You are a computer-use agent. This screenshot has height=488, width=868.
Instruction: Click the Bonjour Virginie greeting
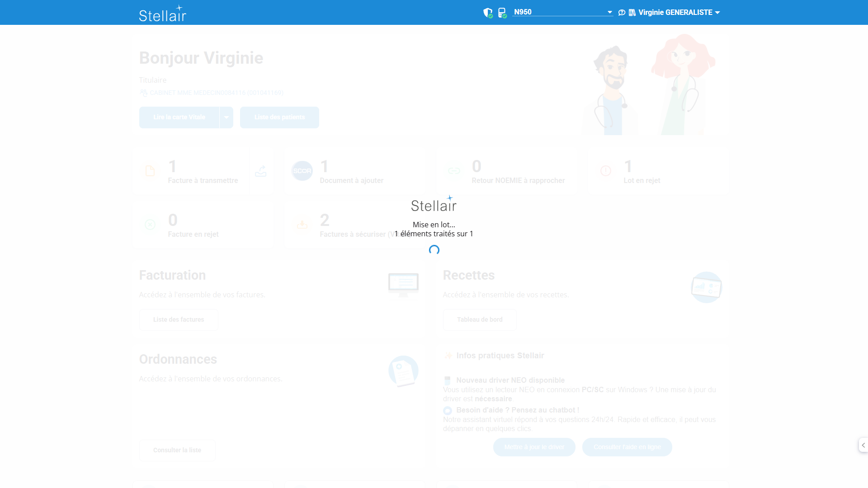coord(201,58)
